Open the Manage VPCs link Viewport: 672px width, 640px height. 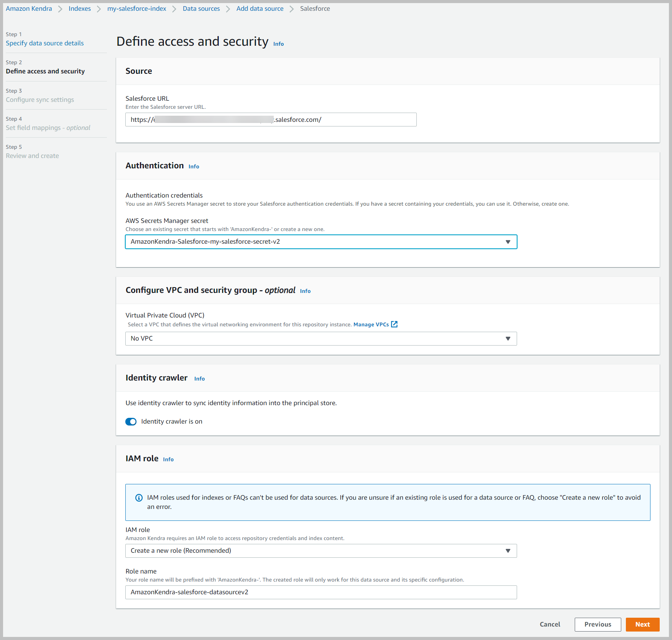[x=371, y=324]
